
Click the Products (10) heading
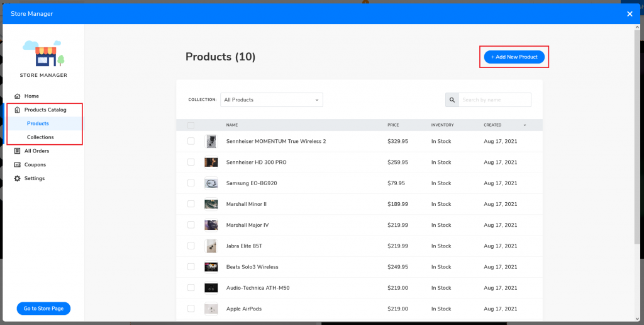tap(221, 57)
